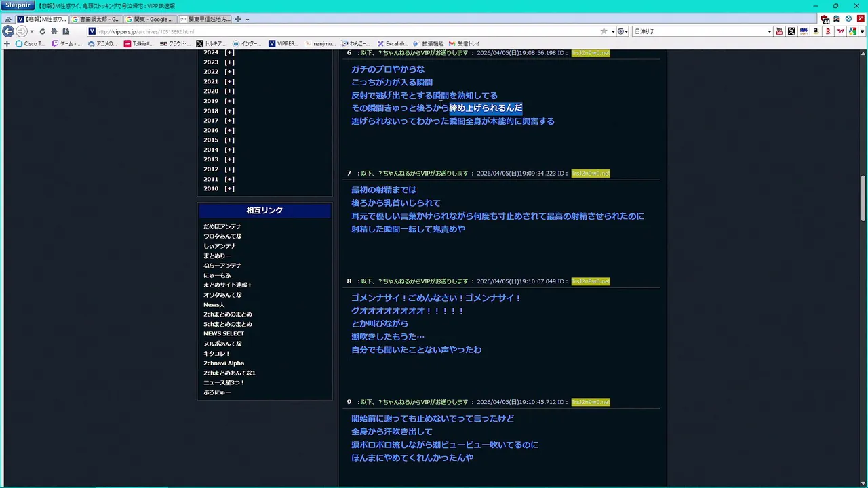Open the nanjmu... bookmark
868x488 pixels.
point(320,43)
